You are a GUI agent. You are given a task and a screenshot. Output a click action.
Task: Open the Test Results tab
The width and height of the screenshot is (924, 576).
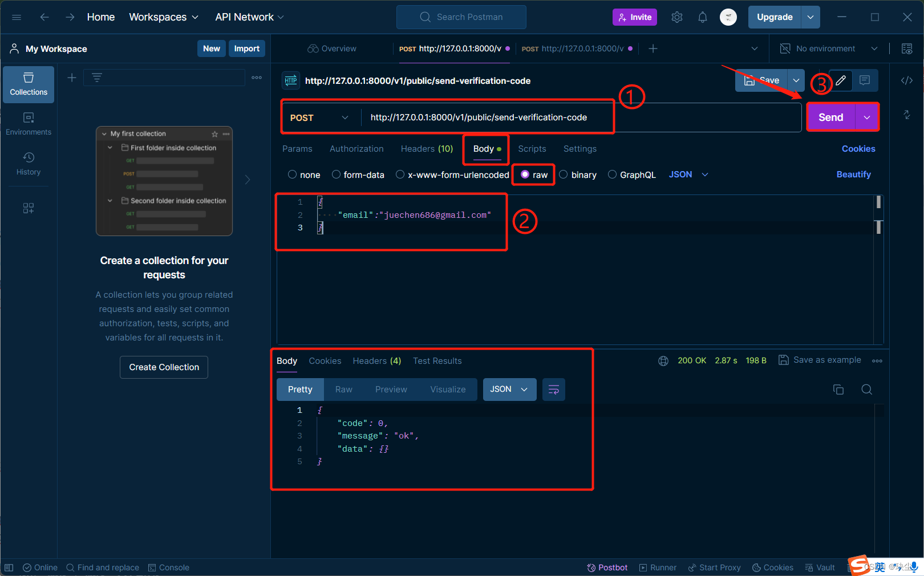[x=437, y=361]
